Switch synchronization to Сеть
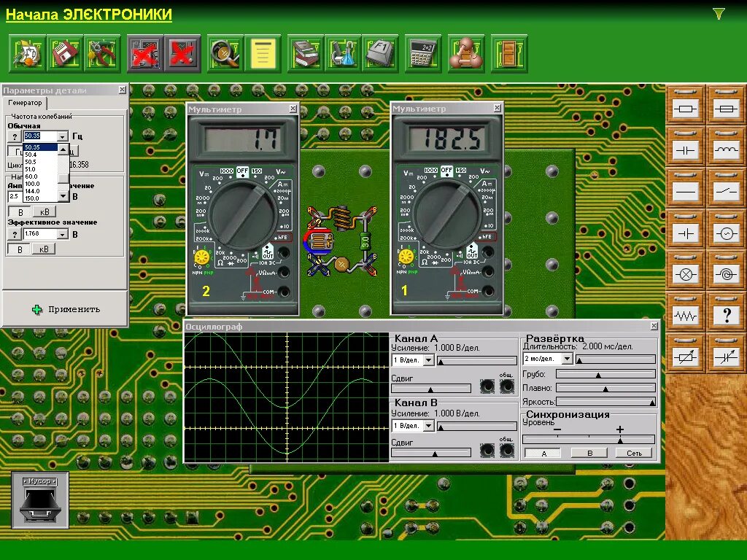 tap(634, 454)
